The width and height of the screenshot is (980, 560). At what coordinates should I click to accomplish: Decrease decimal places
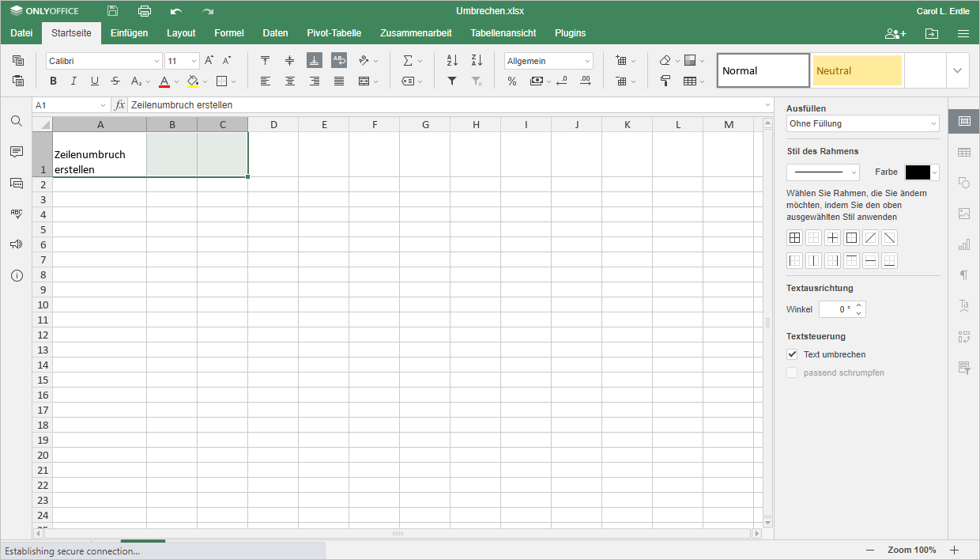(561, 81)
